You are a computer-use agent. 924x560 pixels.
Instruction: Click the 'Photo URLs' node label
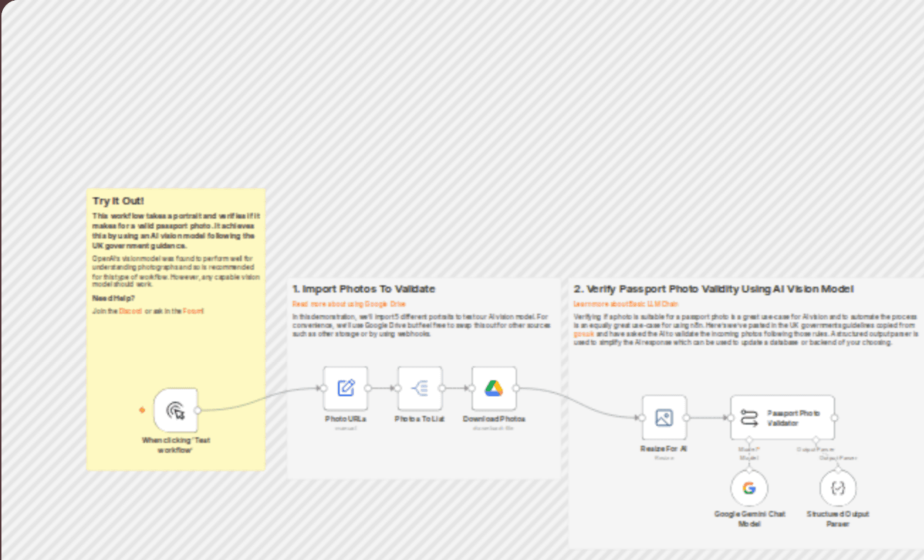pos(346,419)
